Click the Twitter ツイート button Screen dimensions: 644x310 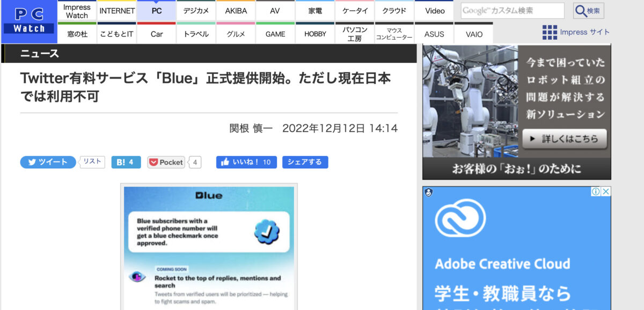[x=48, y=162]
